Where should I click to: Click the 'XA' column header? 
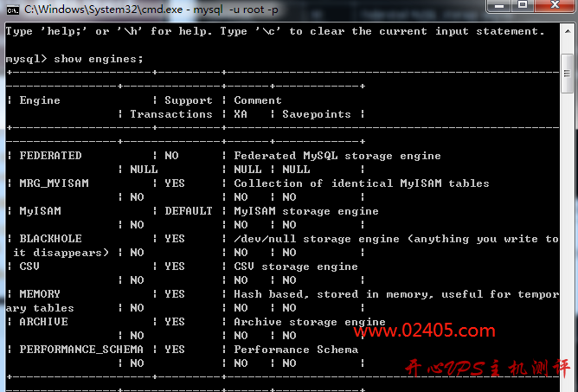coord(241,114)
